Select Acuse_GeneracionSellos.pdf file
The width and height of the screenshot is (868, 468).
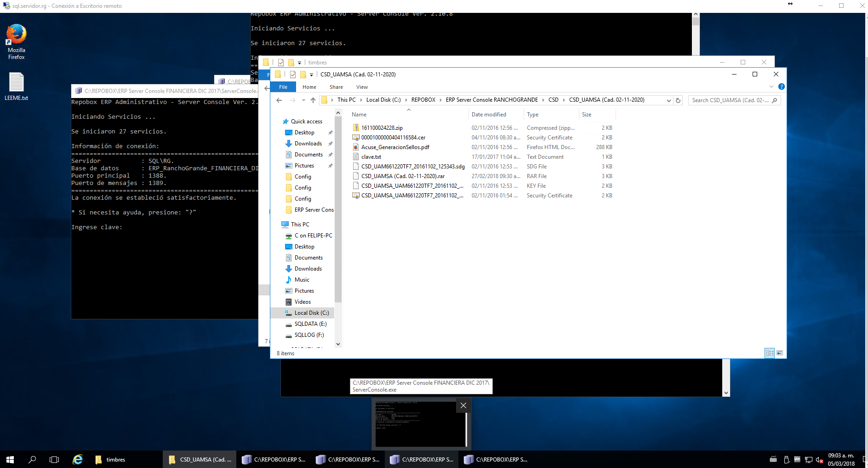pyautogui.click(x=395, y=147)
